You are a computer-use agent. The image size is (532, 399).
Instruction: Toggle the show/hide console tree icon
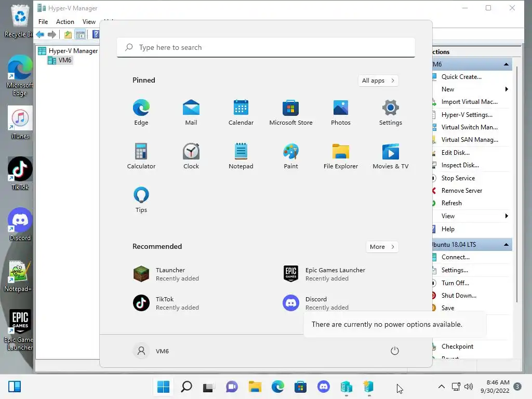pyautogui.click(x=81, y=34)
